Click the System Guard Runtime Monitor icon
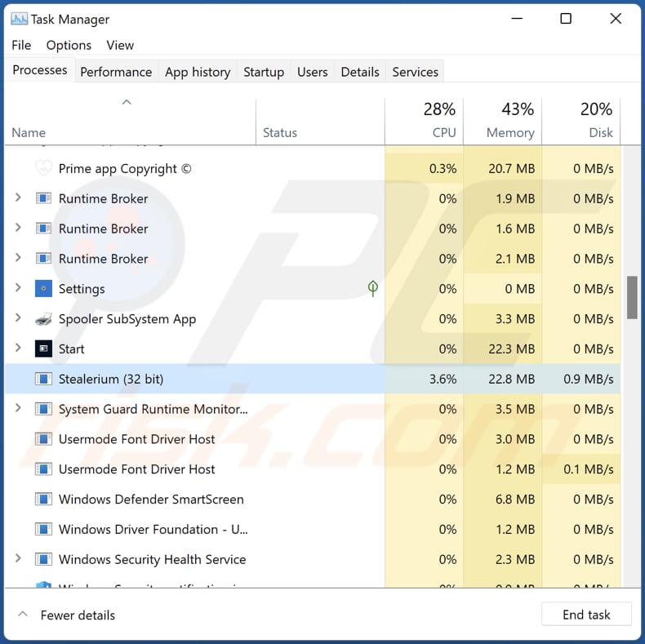The height and width of the screenshot is (644, 645). pyautogui.click(x=43, y=409)
